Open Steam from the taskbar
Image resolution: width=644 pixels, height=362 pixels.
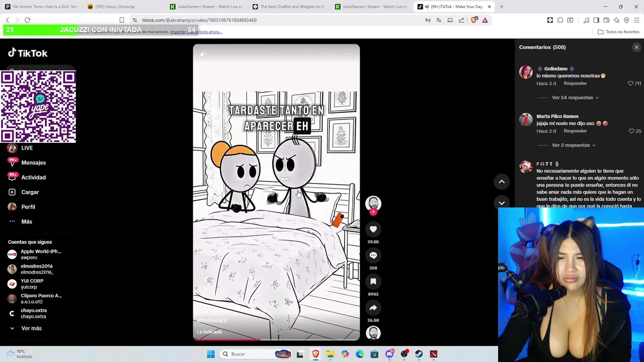pos(419,354)
